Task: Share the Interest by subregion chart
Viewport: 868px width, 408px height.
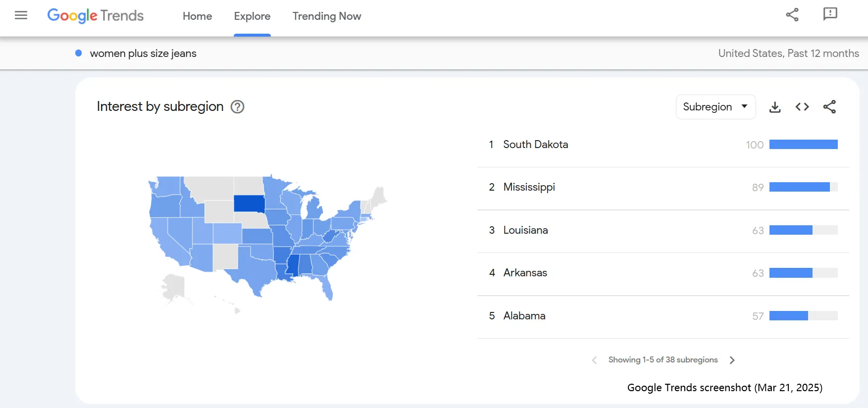Action: (829, 107)
